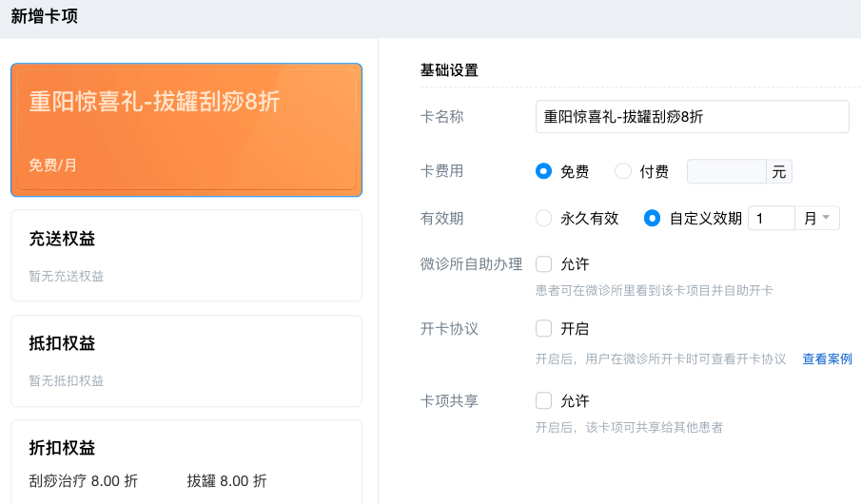861x504 pixels.
Task: Expand the 月 time unit dropdown
Action: click(x=816, y=219)
